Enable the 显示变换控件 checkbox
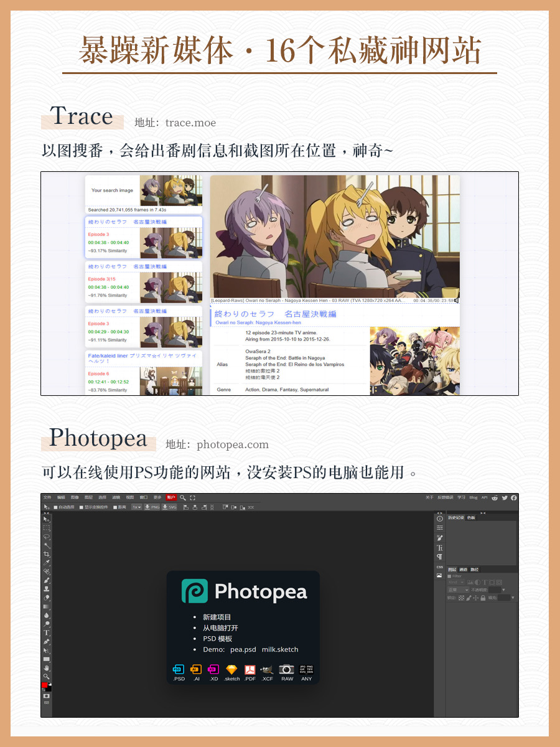This screenshot has height=747, width=560. point(82,507)
